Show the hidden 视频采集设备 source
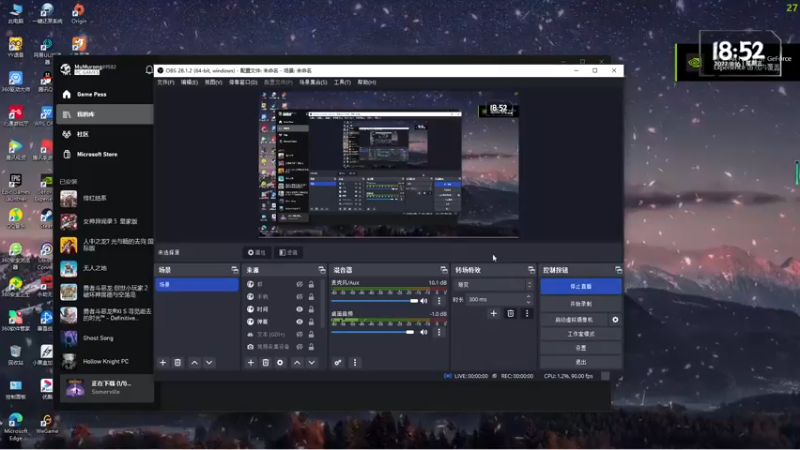 pos(299,347)
